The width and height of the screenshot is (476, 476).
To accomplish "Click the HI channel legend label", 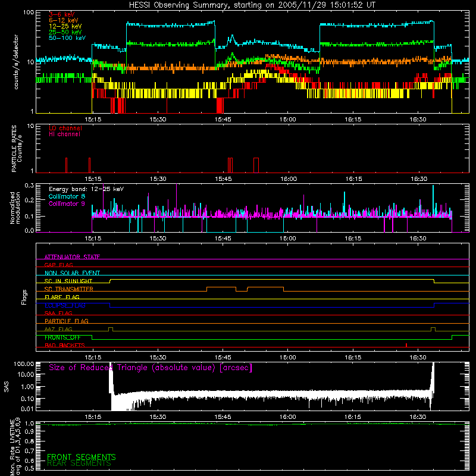I will coord(64,134).
